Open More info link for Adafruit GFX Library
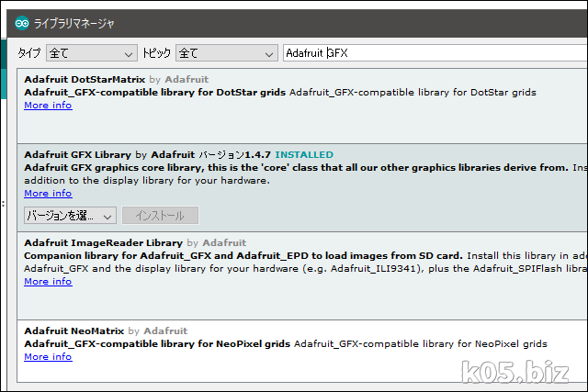588x392 pixels. click(48, 194)
